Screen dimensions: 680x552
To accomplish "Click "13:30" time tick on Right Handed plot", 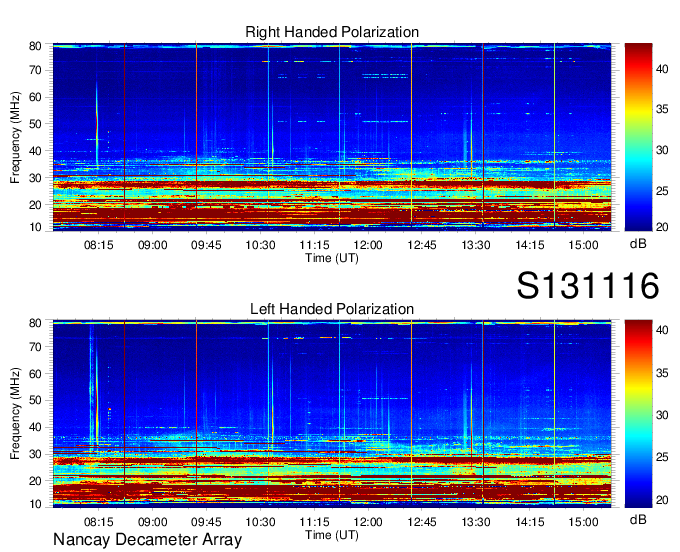I will click(x=476, y=245).
